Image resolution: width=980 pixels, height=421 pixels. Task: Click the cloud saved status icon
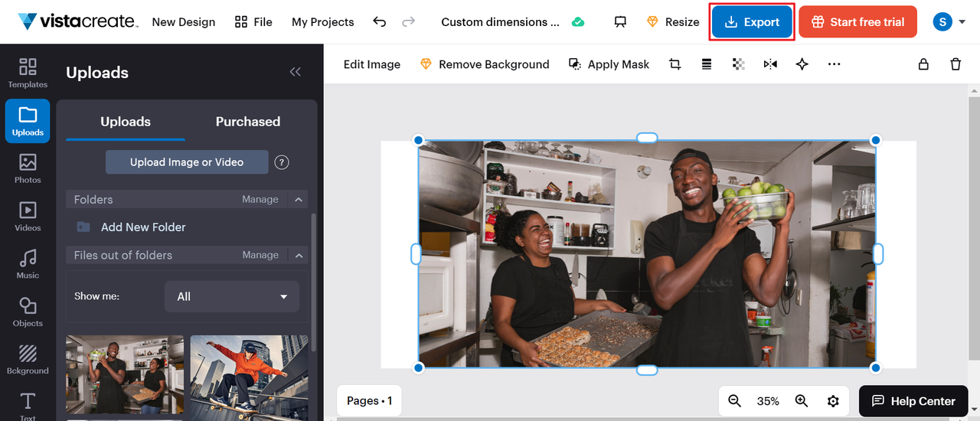578,22
